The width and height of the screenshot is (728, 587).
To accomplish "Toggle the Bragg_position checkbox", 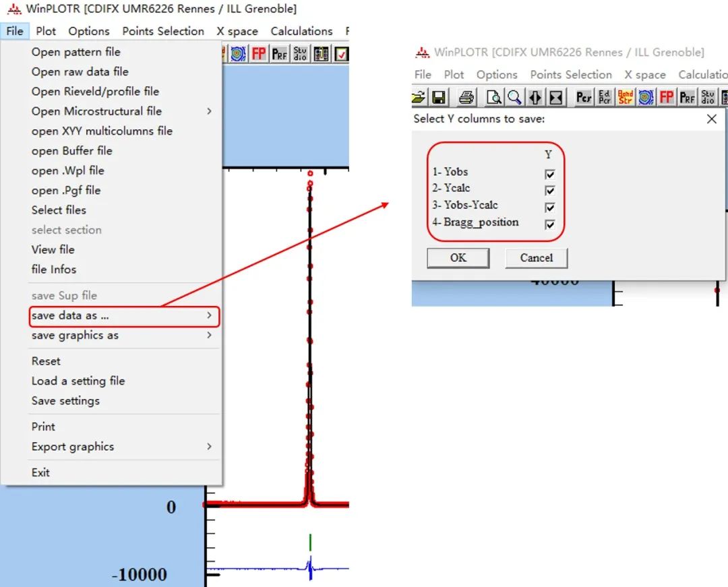I will point(549,224).
